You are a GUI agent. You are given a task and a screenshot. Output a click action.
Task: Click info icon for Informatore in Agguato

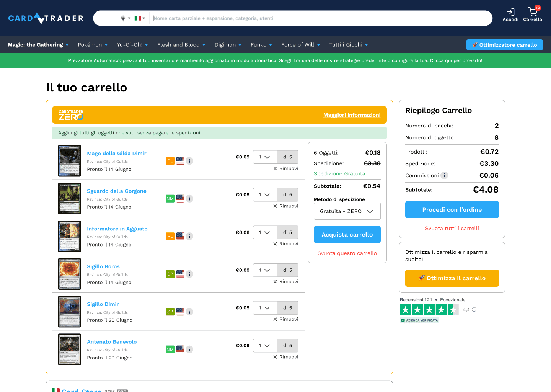[x=189, y=236]
